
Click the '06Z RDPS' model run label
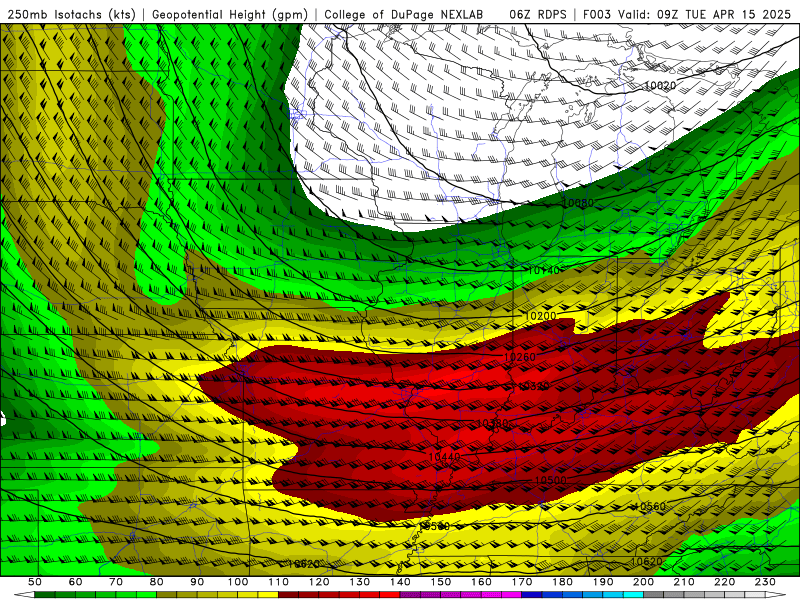coord(537,14)
